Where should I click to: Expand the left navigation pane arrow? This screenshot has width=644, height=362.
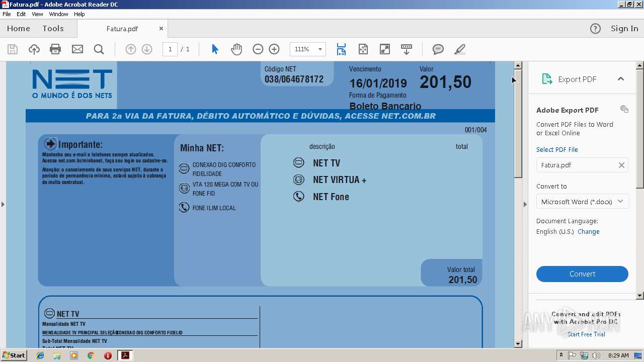(x=3, y=204)
